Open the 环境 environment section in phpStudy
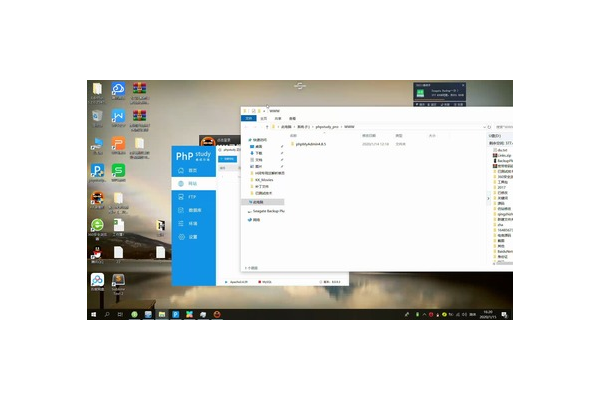The image size is (600, 400). 193,224
